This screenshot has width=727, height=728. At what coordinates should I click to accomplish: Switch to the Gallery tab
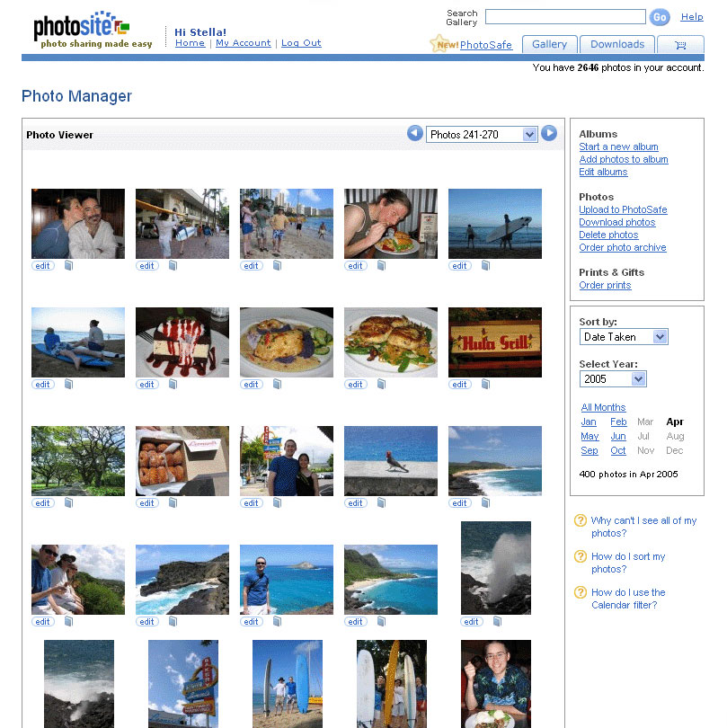coord(550,45)
